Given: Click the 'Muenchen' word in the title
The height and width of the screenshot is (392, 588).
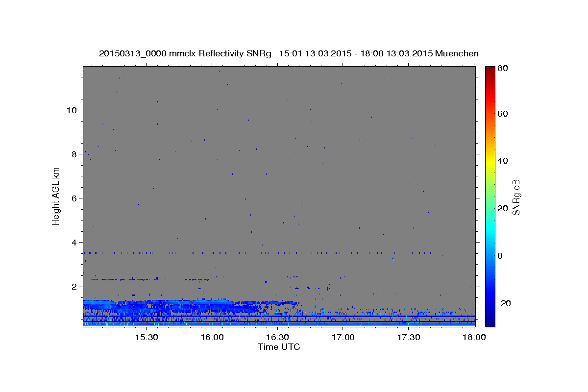Looking at the screenshot, I should click(x=457, y=53).
